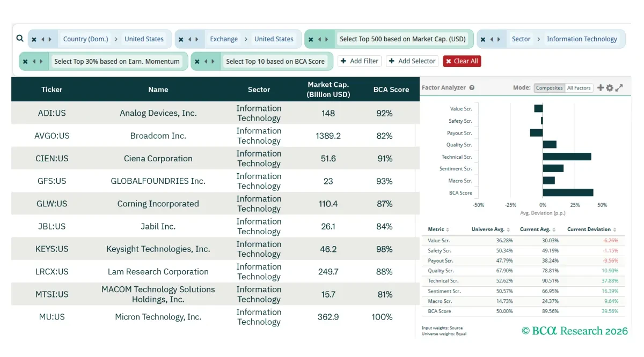Screen dimensions: 644x357
Task: Move the Earn. Momentum selector right with arrow
Action: coord(42,61)
